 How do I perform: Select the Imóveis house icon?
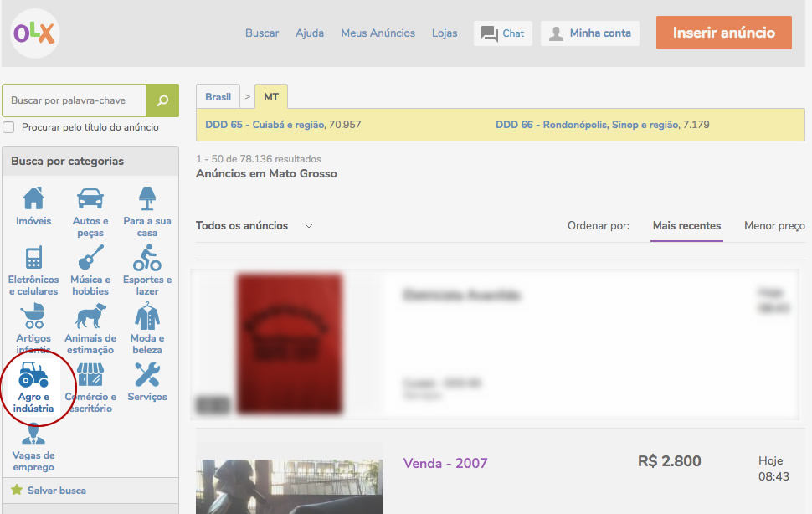click(x=33, y=198)
